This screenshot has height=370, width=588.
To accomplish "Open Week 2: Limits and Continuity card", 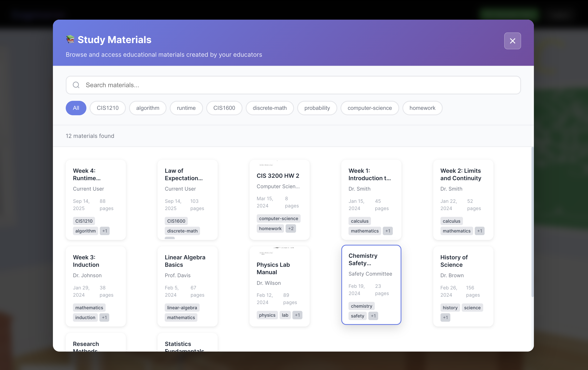I will coord(463,188).
